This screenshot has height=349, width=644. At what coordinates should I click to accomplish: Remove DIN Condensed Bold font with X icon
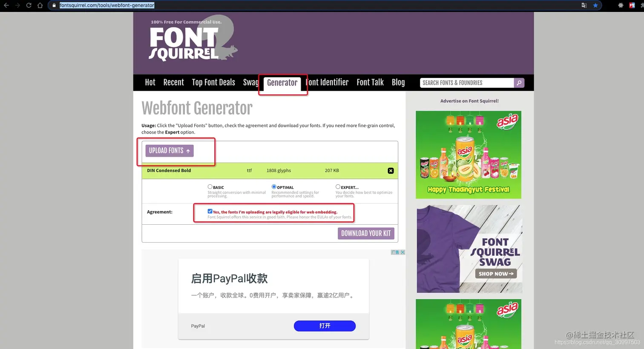pyautogui.click(x=391, y=171)
